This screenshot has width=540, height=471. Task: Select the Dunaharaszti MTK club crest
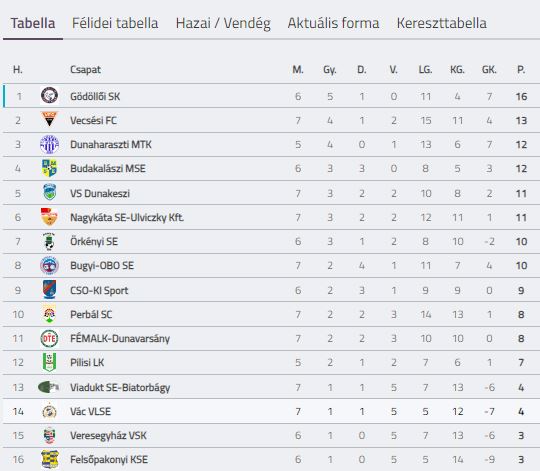[49, 144]
